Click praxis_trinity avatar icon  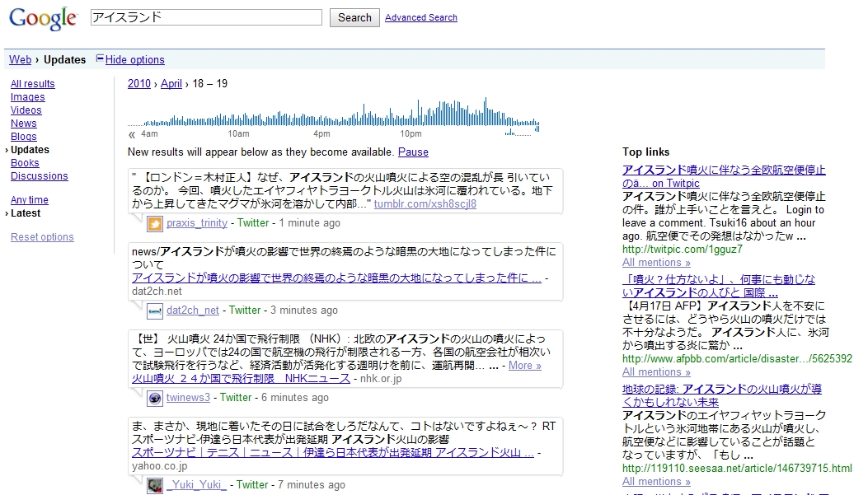pos(155,223)
